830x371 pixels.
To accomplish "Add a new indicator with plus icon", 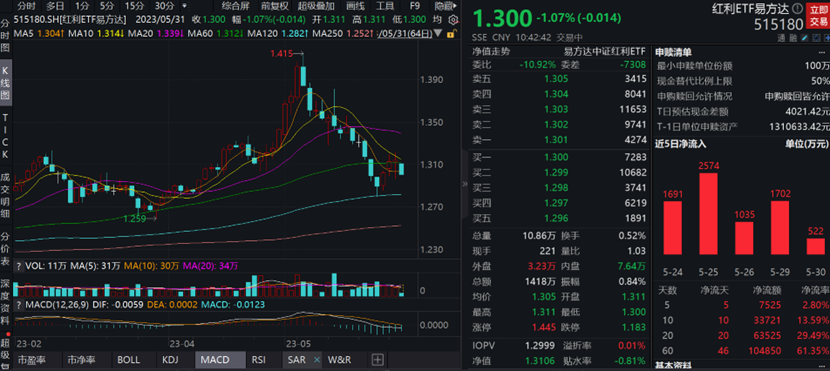I will coord(377,360).
